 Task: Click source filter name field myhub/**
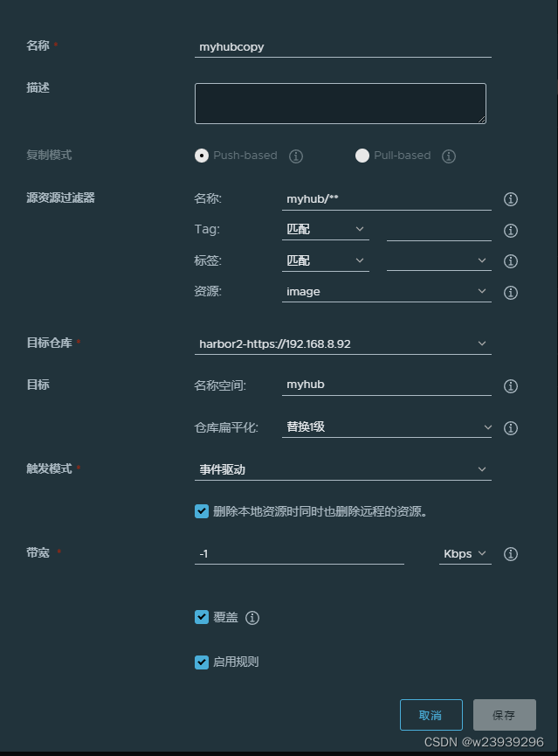click(387, 199)
